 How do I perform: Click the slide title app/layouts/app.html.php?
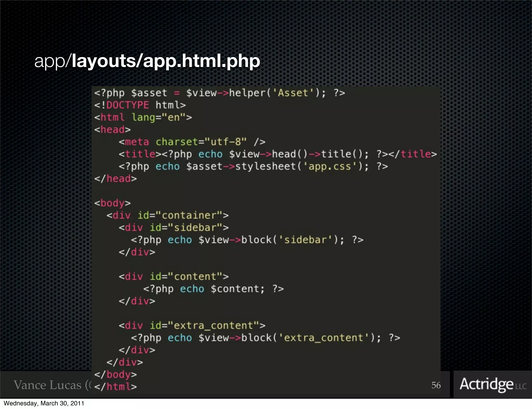[147, 61]
